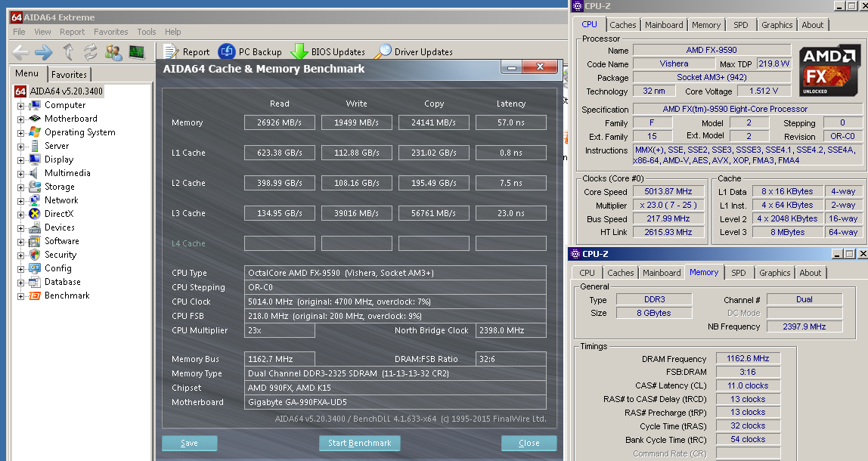This screenshot has width=868, height=461.
Task: Expand the Operating System tree node
Action: point(20,133)
